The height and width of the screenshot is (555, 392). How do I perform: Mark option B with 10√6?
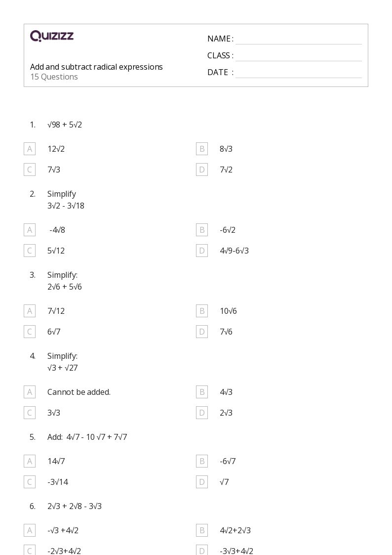coord(202,311)
